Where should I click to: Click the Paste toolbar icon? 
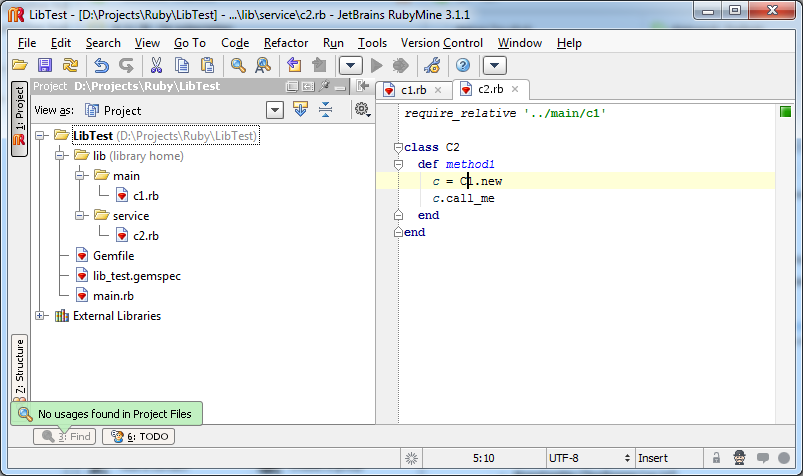[x=207, y=65]
